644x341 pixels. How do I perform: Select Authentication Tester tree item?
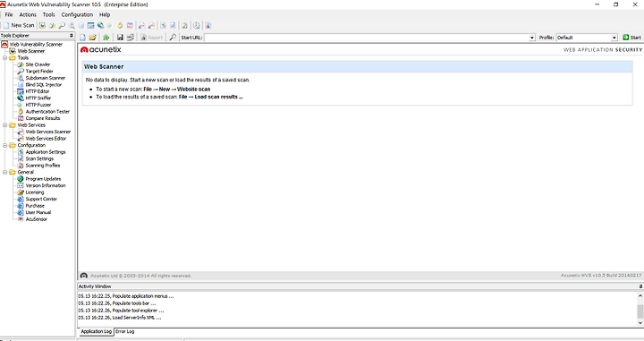(47, 111)
